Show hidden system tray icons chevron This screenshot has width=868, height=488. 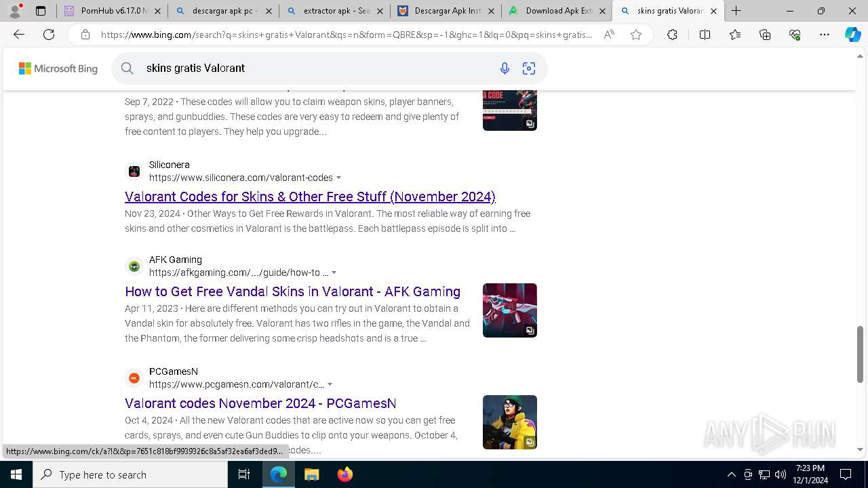732,474
